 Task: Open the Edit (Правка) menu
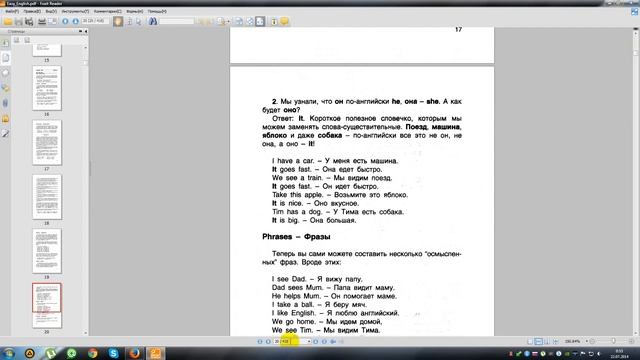coord(32,11)
